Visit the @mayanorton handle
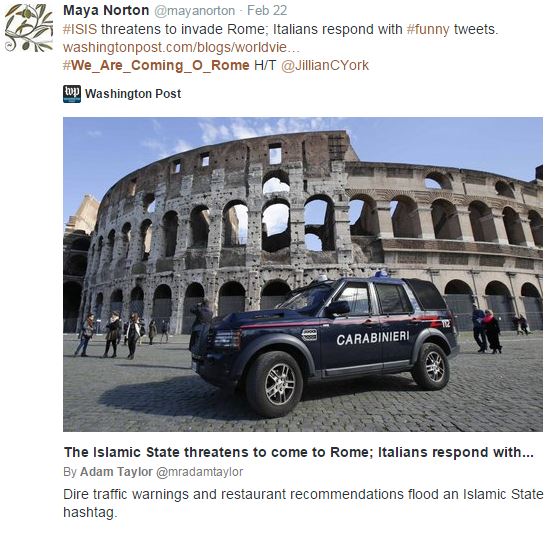The height and width of the screenshot is (536, 560). (x=195, y=11)
